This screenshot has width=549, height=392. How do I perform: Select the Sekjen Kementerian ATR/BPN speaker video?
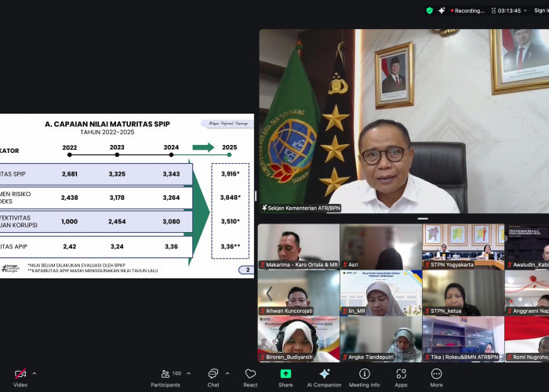click(404, 122)
